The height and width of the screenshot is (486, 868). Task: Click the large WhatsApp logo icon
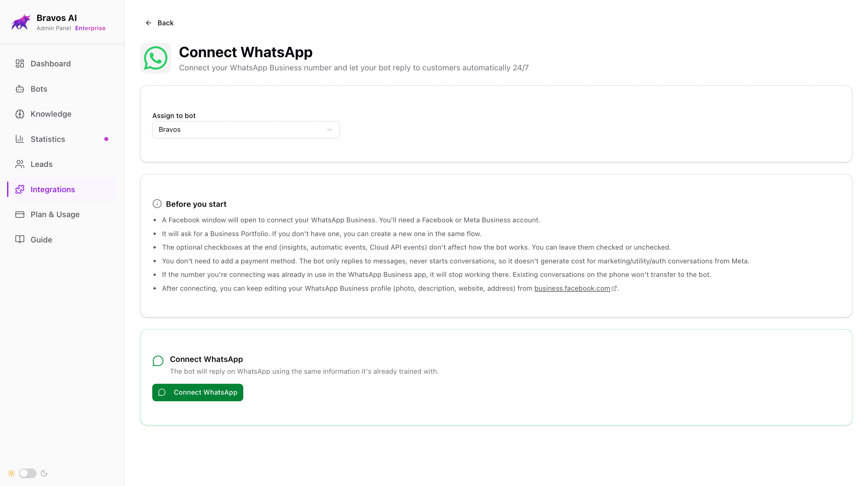pyautogui.click(x=156, y=58)
